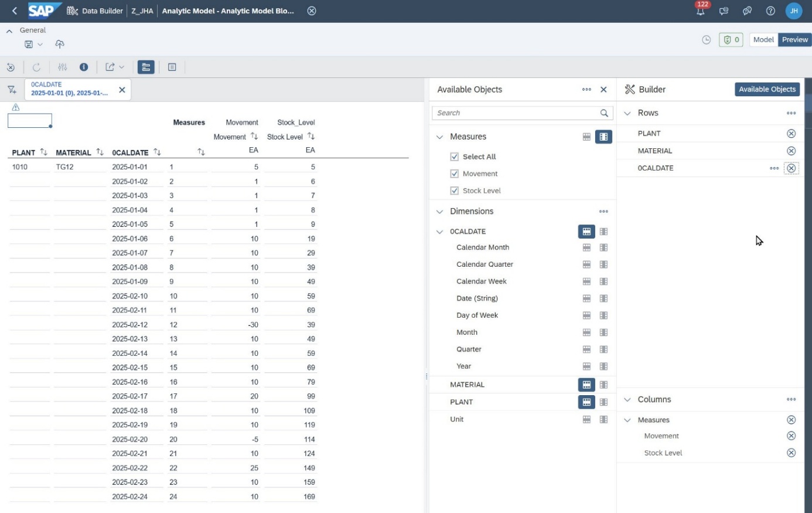Click the Data Builder breadcrumb link
Viewport: 812px width, 513px height.
pyautogui.click(x=102, y=11)
